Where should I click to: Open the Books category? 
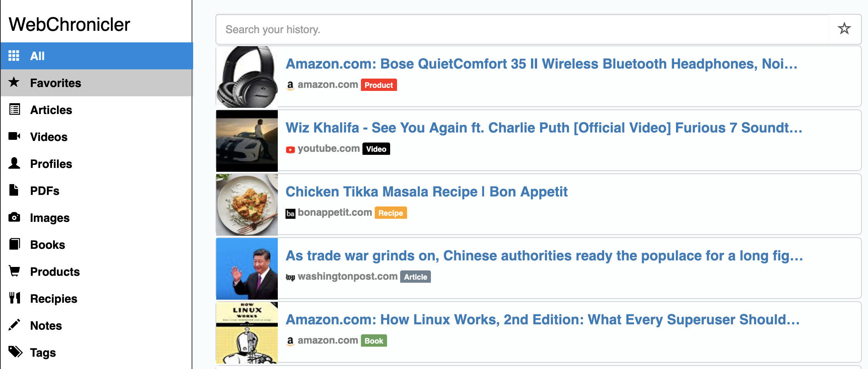[47, 245]
